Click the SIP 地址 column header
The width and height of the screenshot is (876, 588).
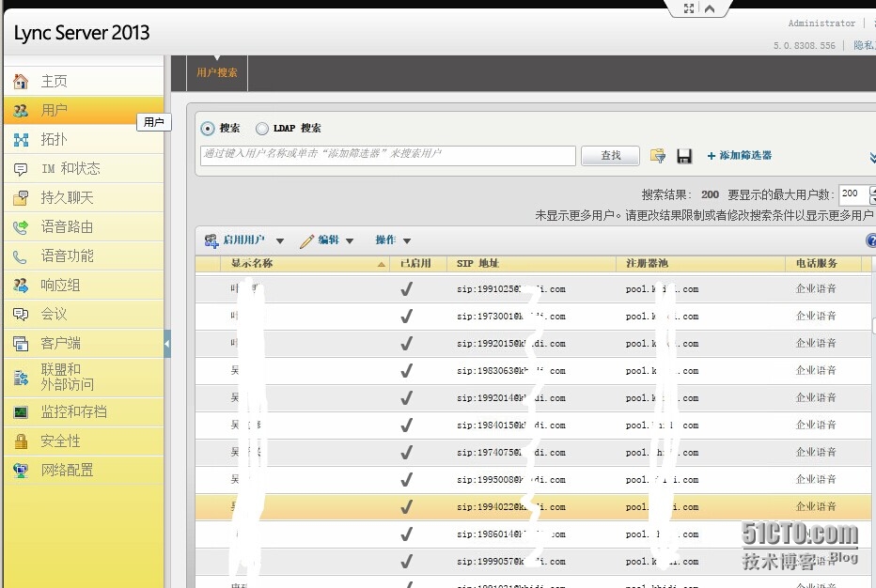point(531,264)
